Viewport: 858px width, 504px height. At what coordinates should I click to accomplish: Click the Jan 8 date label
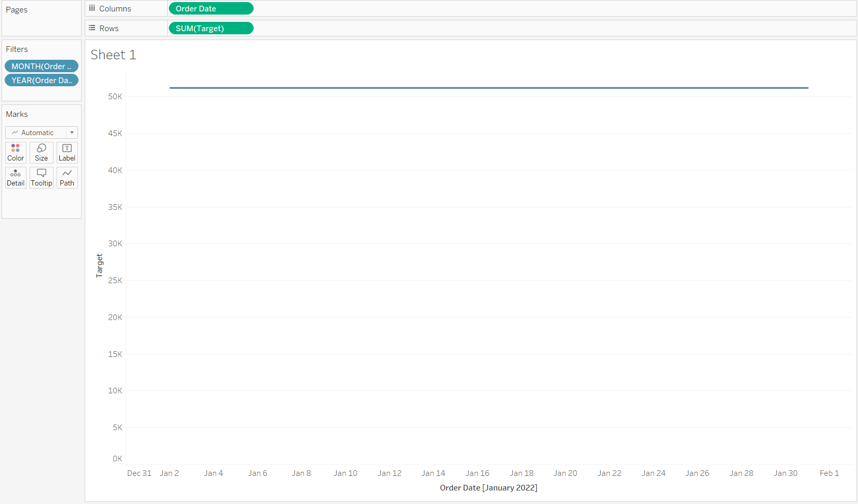tap(301, 473)
